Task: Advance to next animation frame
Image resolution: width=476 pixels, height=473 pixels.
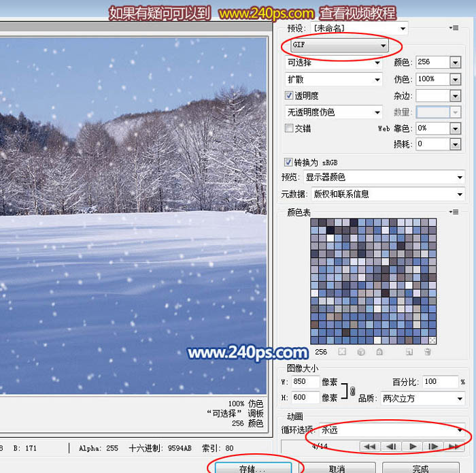Action: (x=433, y=446)
